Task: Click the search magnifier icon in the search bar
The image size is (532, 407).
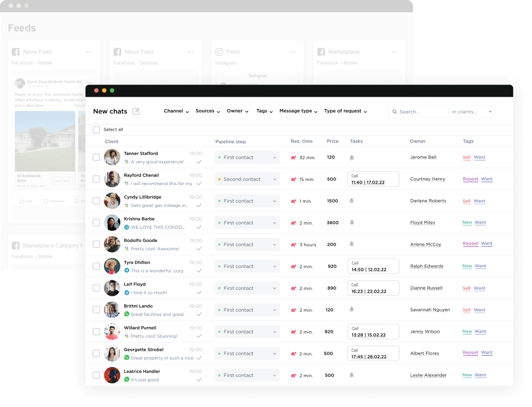Action: 394,112
